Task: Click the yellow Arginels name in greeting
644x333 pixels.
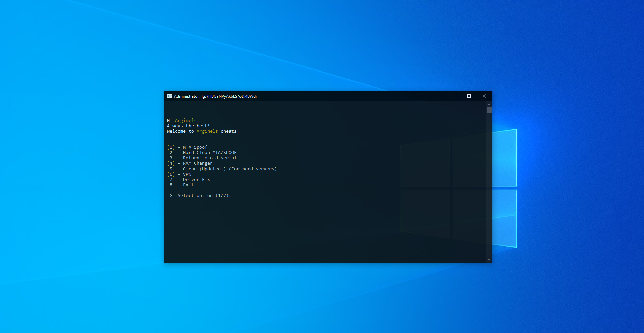Action: (185, 121)
